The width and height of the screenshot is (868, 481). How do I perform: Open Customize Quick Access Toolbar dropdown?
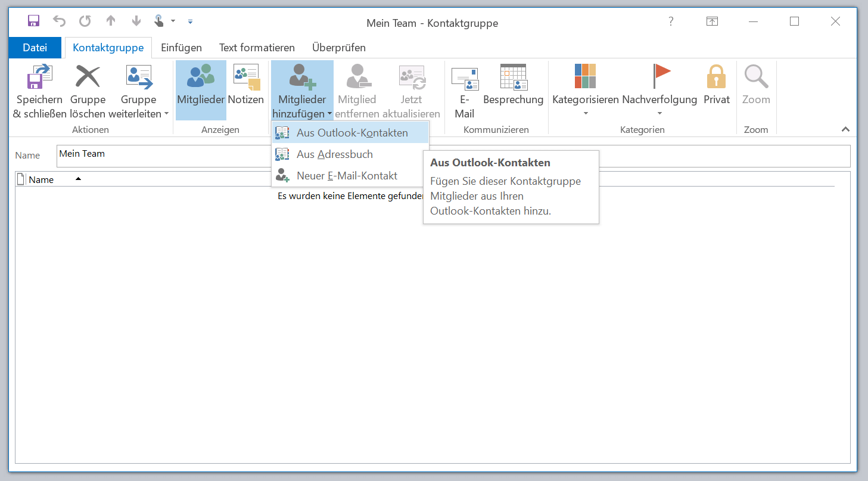click(x=190, y=21)
